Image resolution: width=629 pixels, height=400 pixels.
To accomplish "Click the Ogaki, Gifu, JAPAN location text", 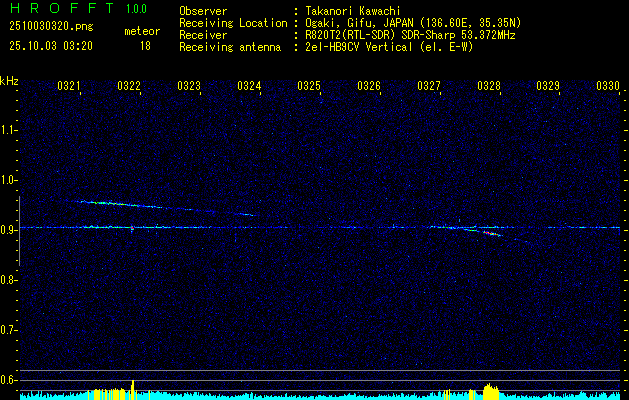I will 413,23.
